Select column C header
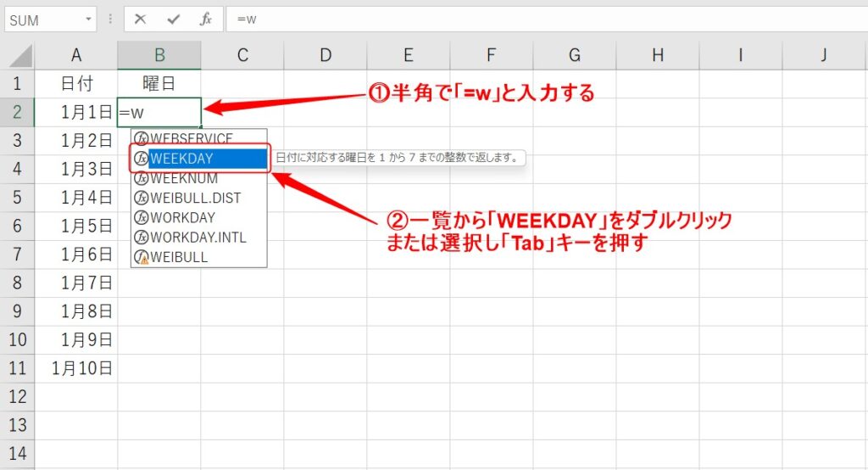This screenshot has height=470, width=868. pyautogui.click(x=242, y=55)
